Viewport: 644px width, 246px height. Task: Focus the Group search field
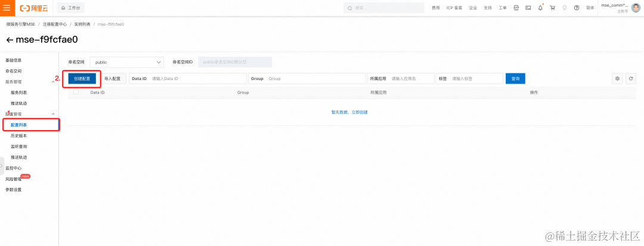pyautogui.click(x=307, y=79)
